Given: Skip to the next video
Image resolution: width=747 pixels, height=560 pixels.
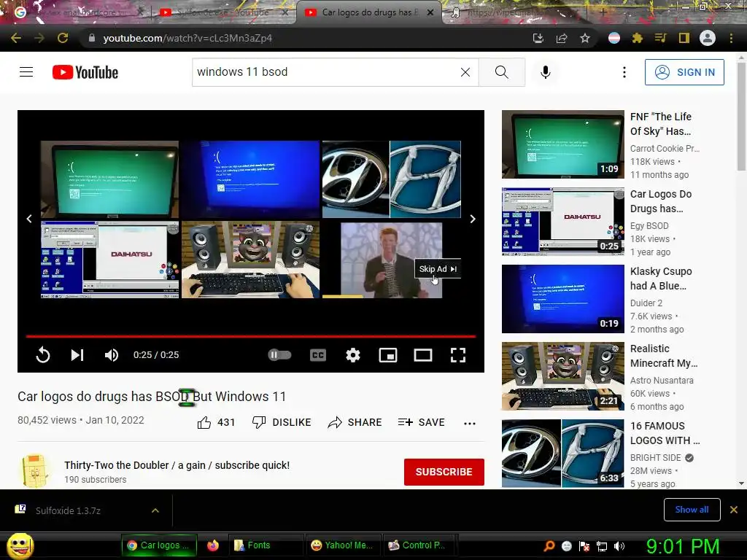Looking at the screenshot, I should click(77, 355).
